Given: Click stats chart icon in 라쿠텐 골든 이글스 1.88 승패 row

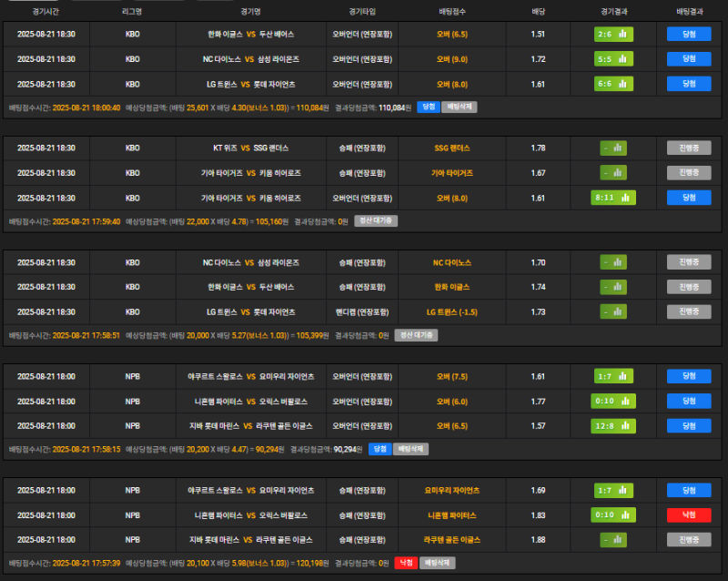Looking at the screenshot, I should (x=618, y=540).
